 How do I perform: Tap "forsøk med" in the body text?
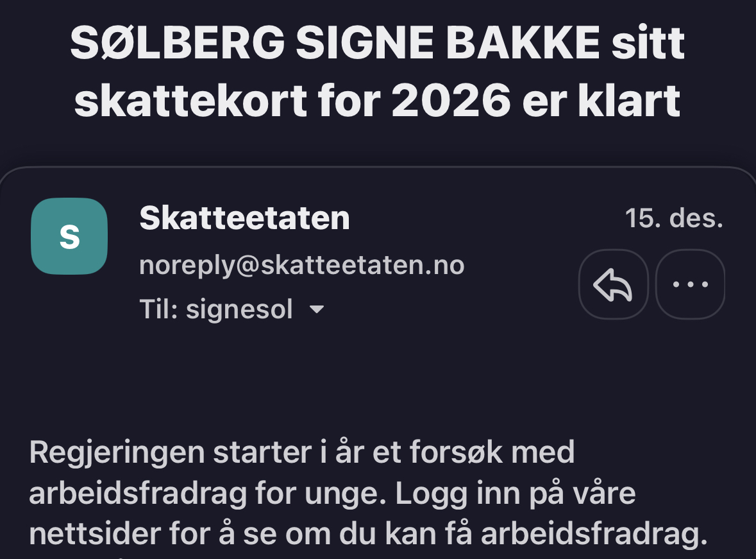(x=505, y=453)
